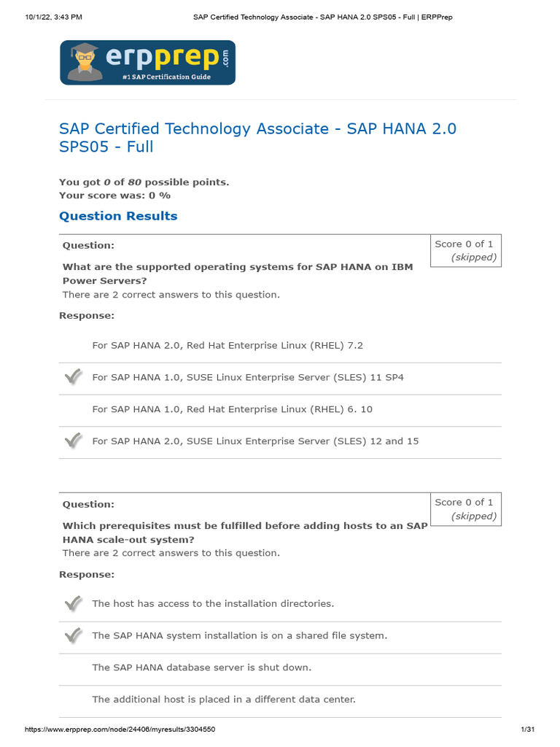Screen dimensions: 560x747
Task: Click the Question Results heading
Action: click(118, 216)
